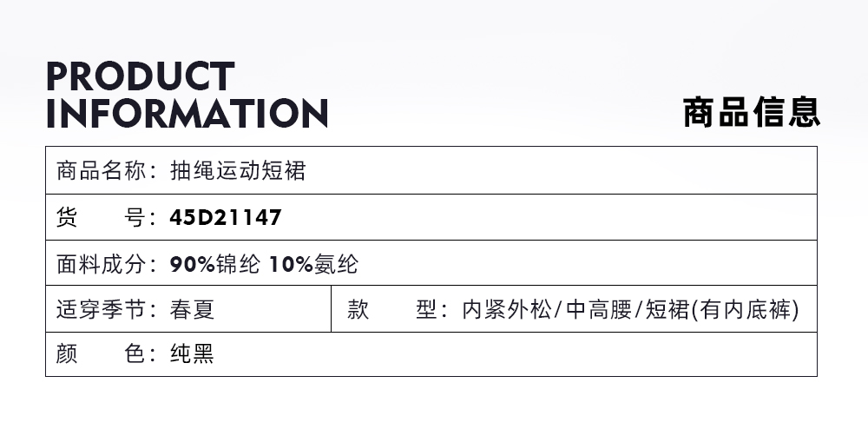Click the word PRODUCT in the heading
This screenshot has width=868, height=429.
point(140,76)
